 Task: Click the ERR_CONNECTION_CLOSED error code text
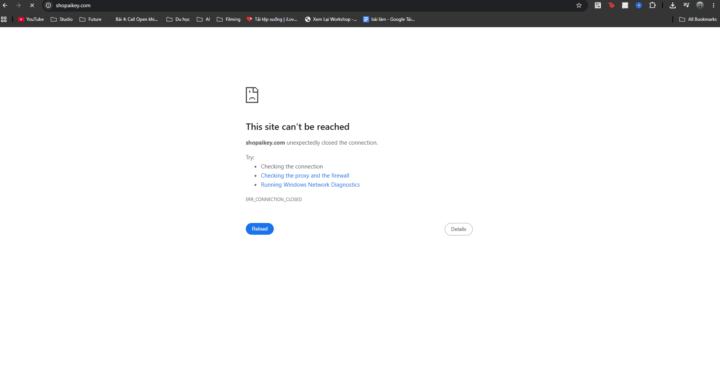tap(274, 199)
